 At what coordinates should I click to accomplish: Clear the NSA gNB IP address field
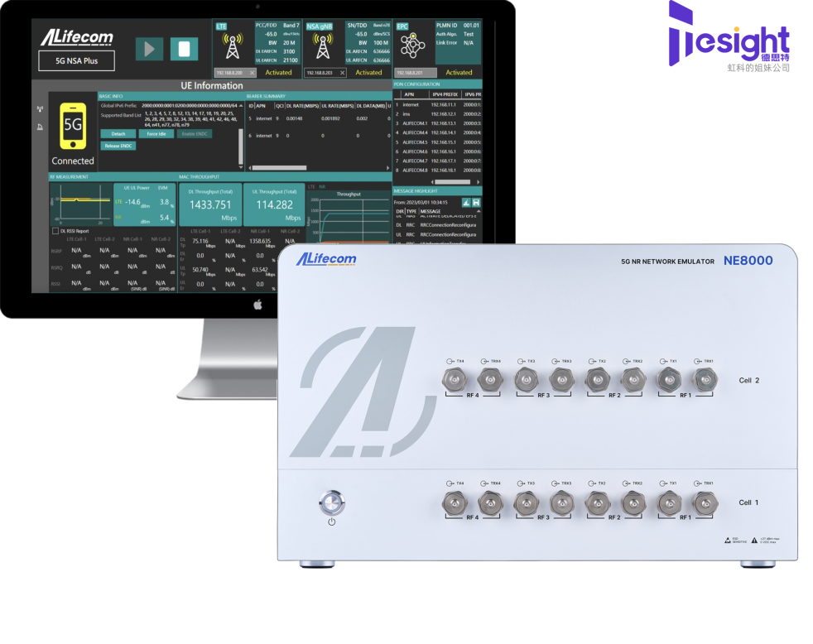click(342, 73)
